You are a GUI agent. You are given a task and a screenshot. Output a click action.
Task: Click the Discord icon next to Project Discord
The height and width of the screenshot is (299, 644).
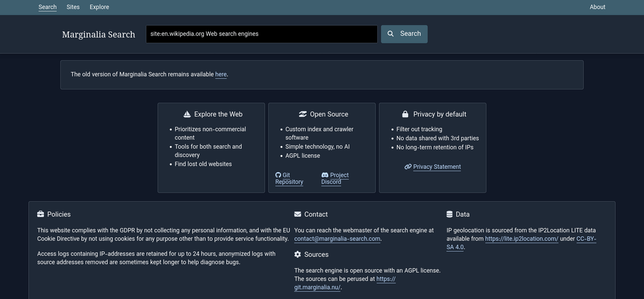coord(325,175)
